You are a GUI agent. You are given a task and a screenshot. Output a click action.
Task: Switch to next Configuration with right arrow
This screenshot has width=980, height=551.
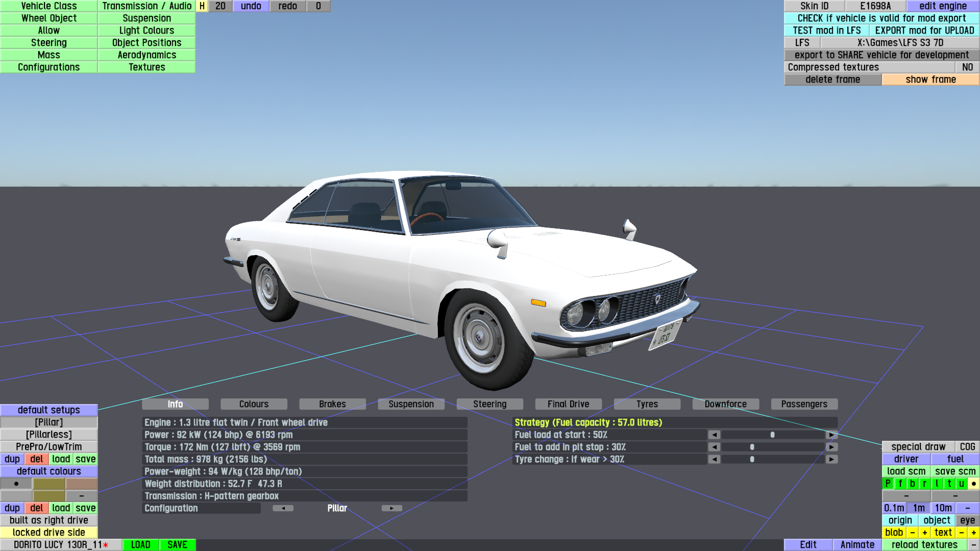tap(391, 508)
